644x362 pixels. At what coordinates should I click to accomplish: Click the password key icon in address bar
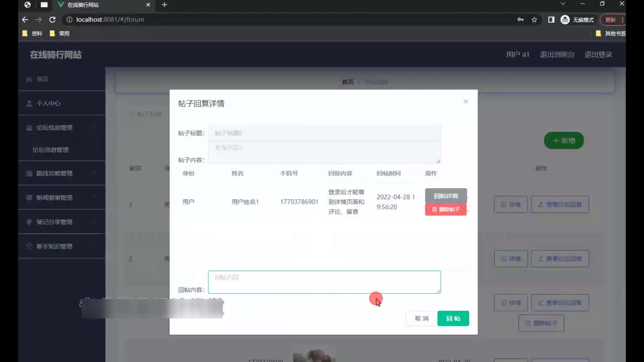520,20
